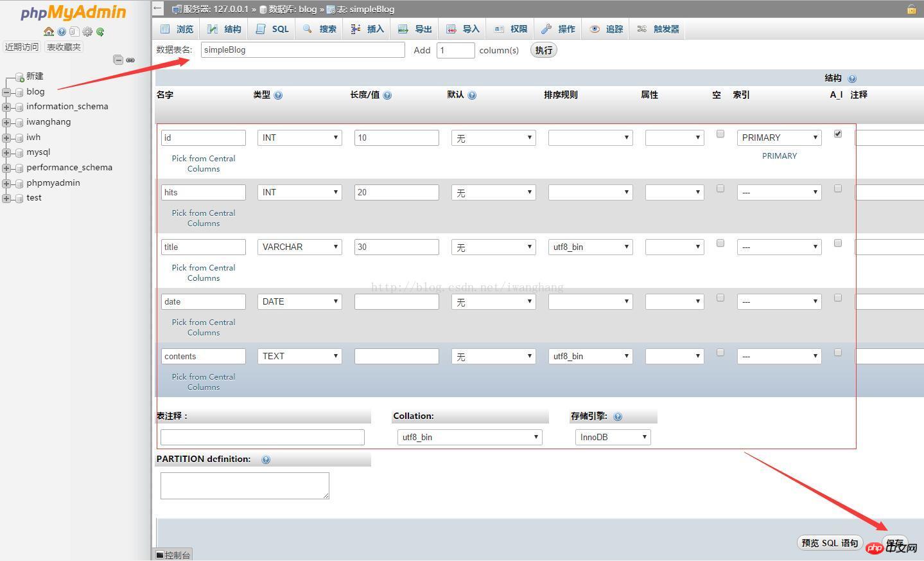Click the help icon next to 存储引擎

click(618, 416)
